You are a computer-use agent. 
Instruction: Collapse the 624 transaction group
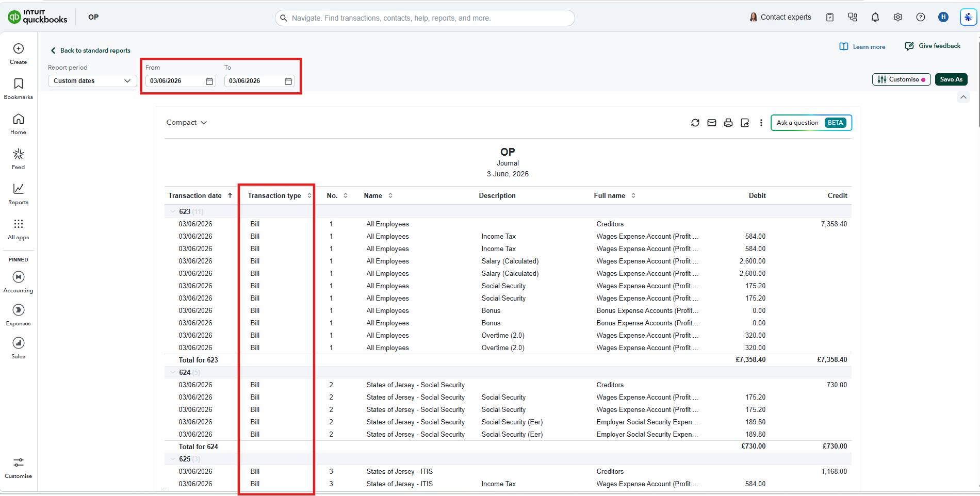173,372
